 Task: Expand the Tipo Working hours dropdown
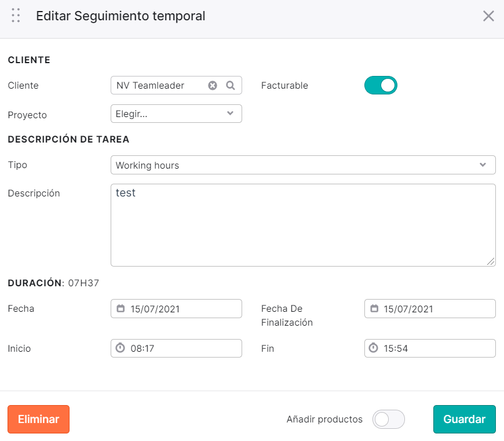(x=303, y=165)
